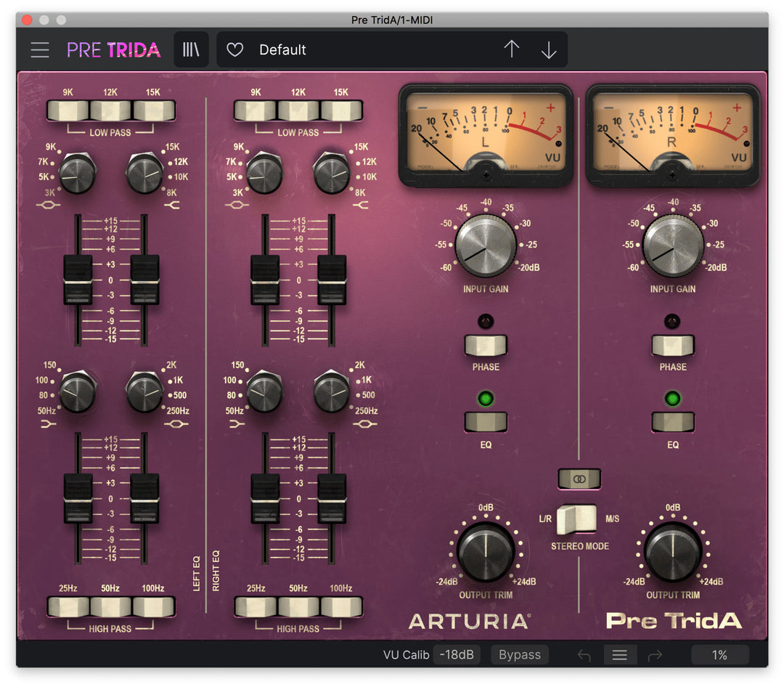Click left channel OUTPUT TRIM knob
Screen dimensions: 784x687
pyautogui.click(x=486, y=551)
